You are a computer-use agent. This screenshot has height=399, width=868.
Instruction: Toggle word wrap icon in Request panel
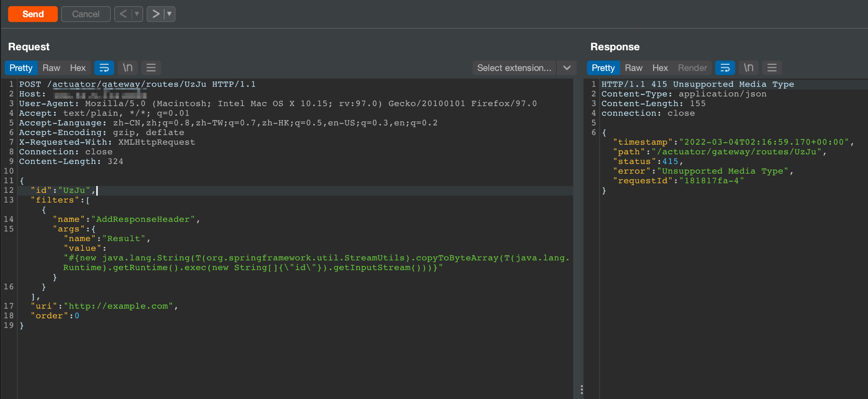pos(104,68)
